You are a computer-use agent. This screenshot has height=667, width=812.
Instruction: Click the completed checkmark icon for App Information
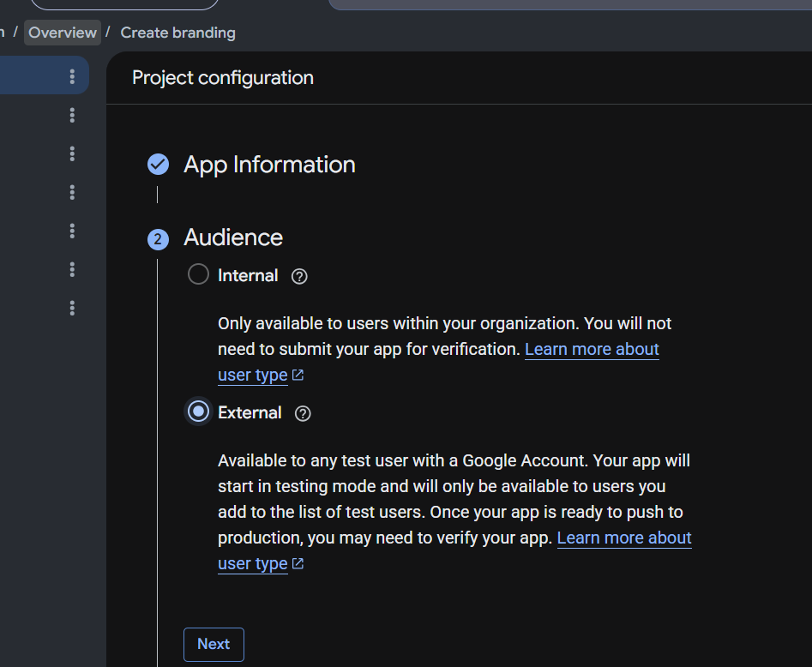point(158,165)
